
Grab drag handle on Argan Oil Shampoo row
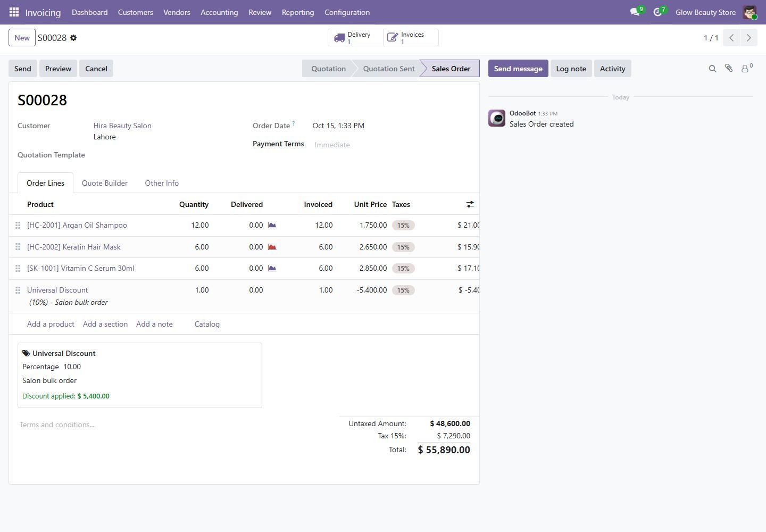[18, 225]
